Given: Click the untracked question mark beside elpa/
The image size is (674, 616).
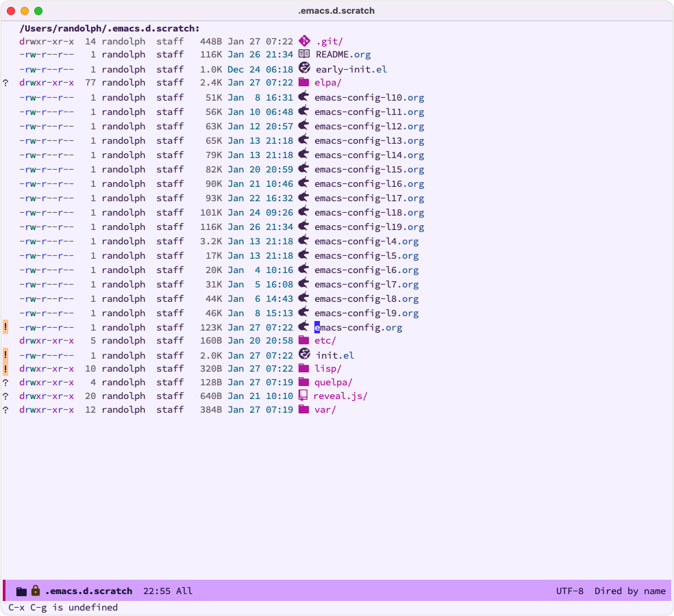Looking at the screenshot, I should coord(5,83).
